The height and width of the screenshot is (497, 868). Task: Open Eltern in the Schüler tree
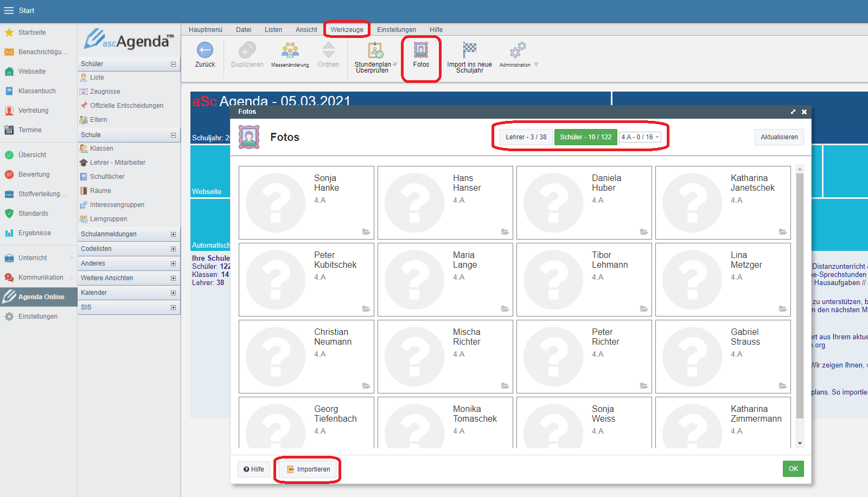click(98, 120)
